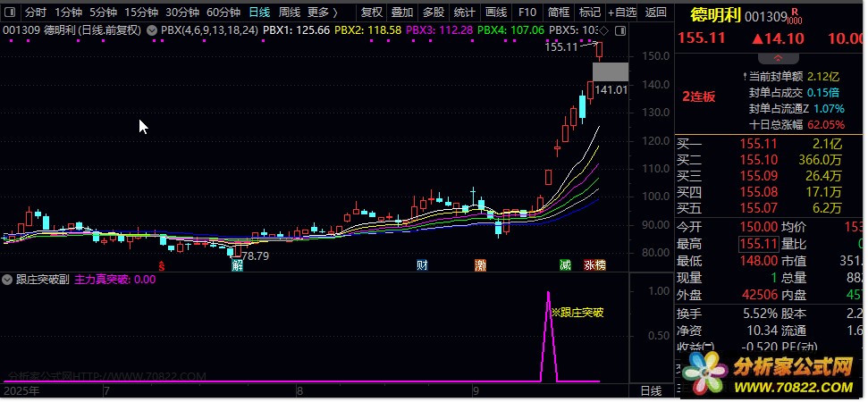Click the 财 financial report marker
Viewport: 868px width, 402px height.
(x=422, y=265)
